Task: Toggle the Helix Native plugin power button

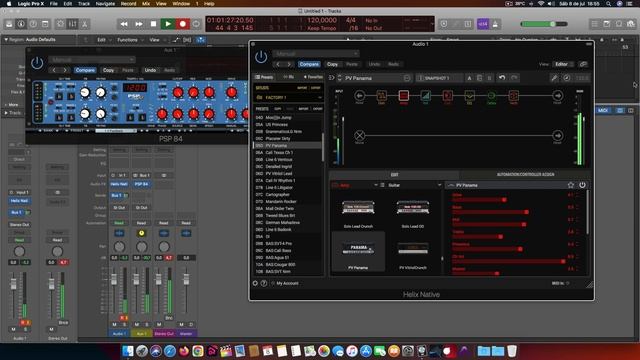Action: point(261,57)
